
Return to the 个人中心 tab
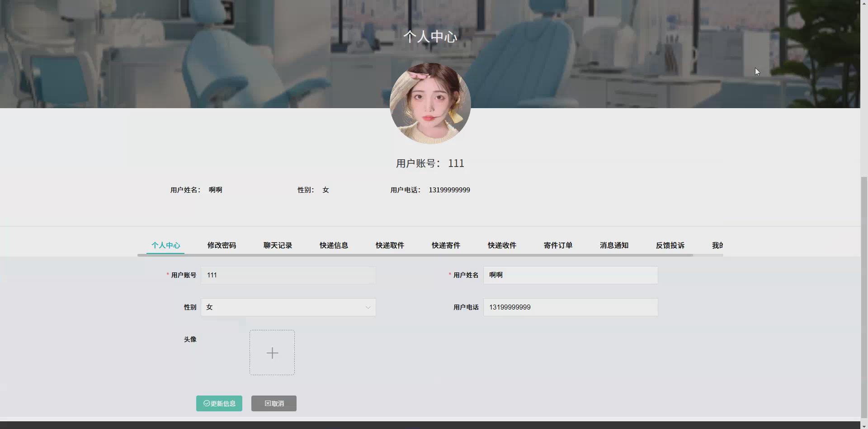pyautogui.click(x=165, y=245)
